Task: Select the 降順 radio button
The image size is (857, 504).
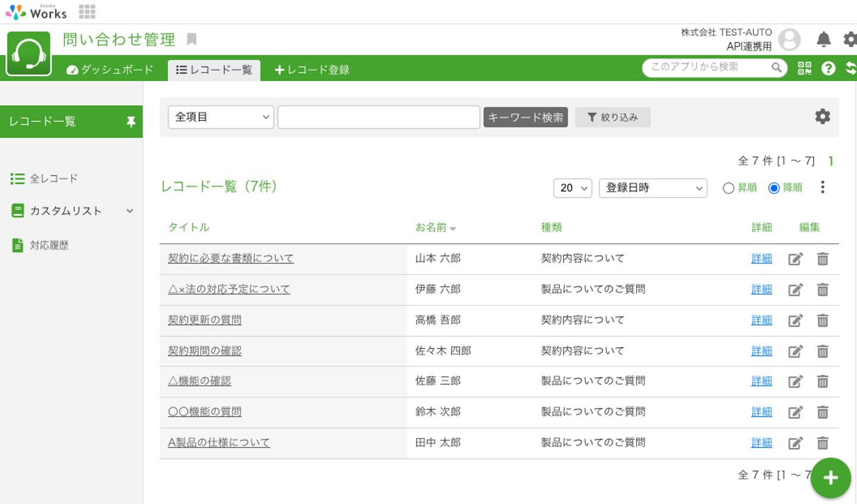Action: 774,188
